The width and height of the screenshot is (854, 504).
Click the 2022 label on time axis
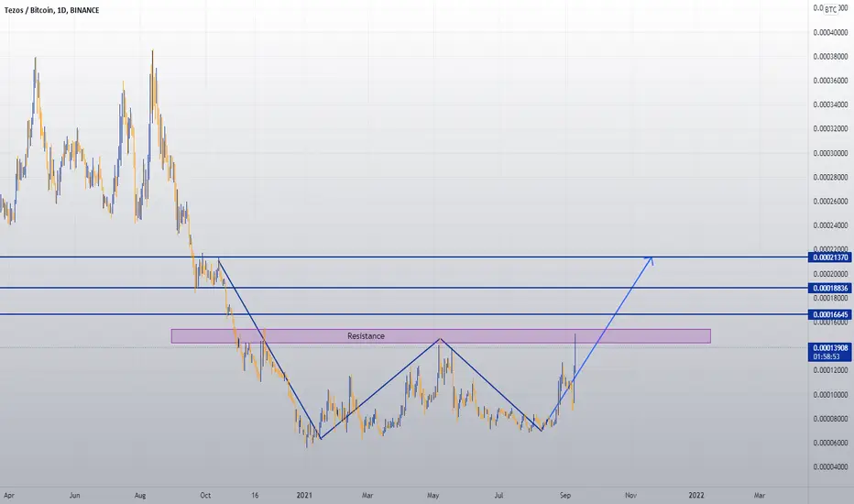coord(696,495)
